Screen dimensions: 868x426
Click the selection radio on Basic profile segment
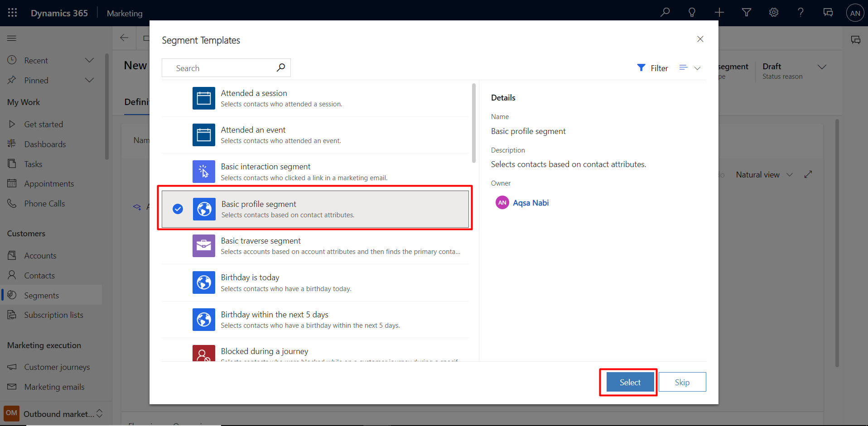pos(178,209)
